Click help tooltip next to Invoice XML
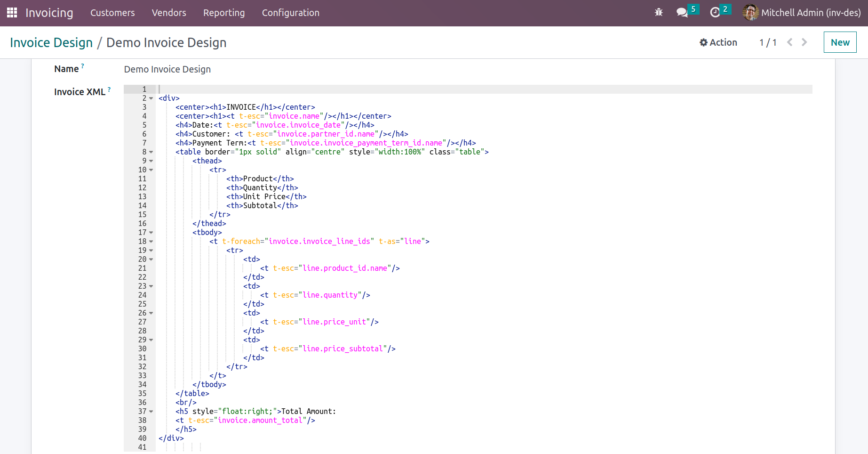Screen dimensions: 868x454 pyautogui.click(x=109, y=89)
